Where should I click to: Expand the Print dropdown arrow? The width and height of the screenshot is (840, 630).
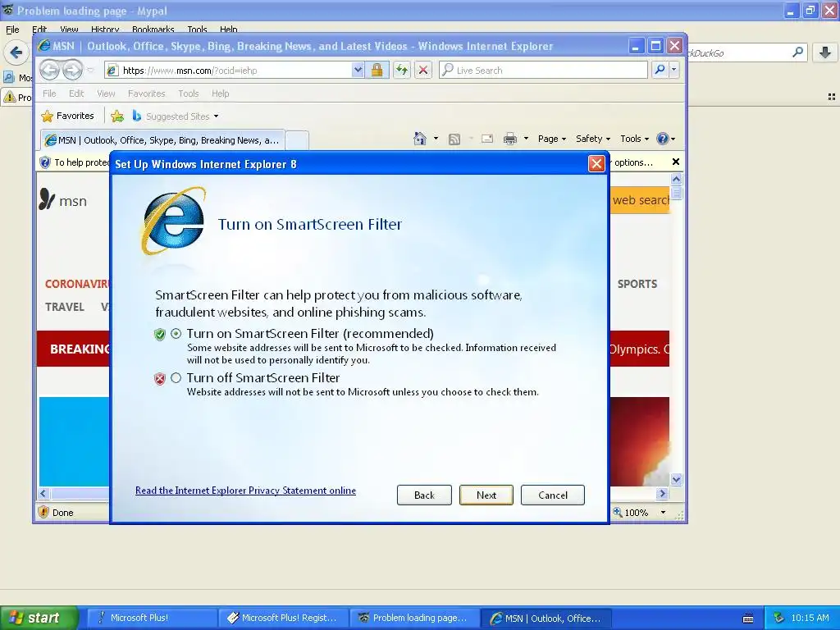[x=526, y=139]
